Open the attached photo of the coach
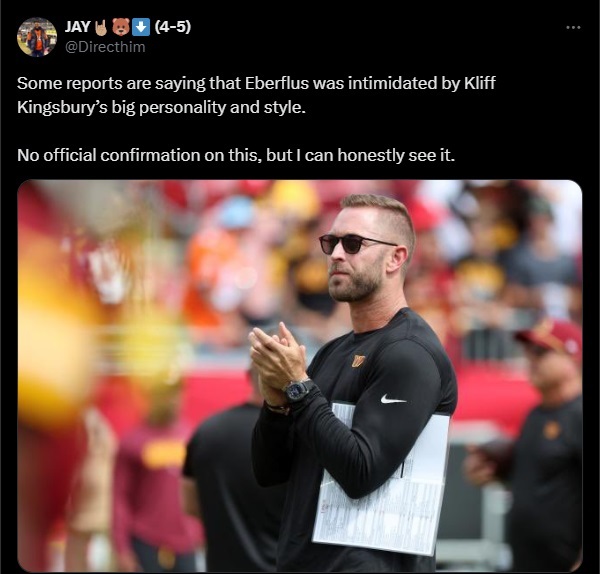Viewport: 600px width, 574px height. pos(300,376)
